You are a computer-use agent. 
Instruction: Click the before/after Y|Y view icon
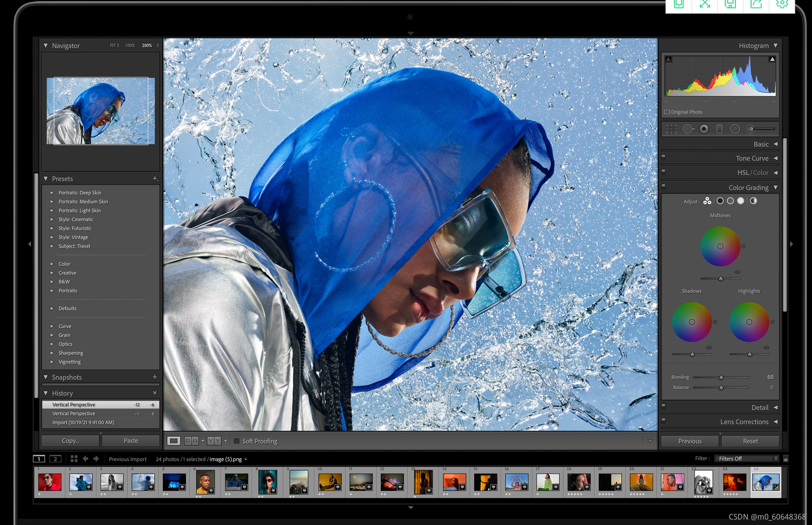pyautogui.click(x=214, y=441)
